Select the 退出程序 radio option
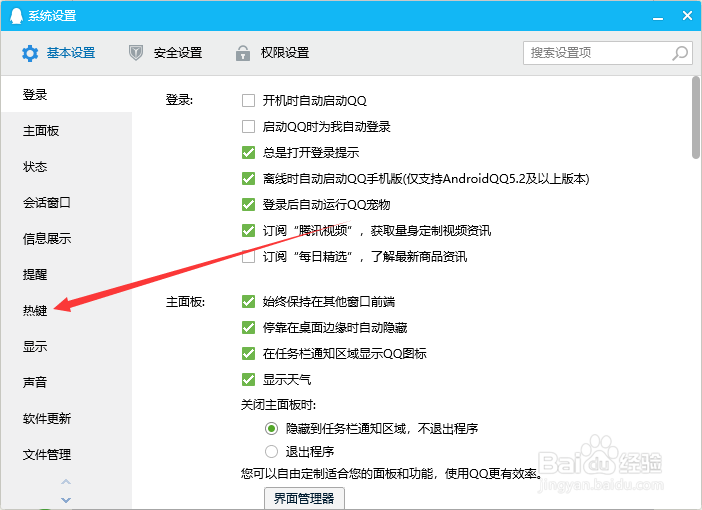Image resolution: width=702 pixels, height=510 pixels. click(x=271, y=451)
